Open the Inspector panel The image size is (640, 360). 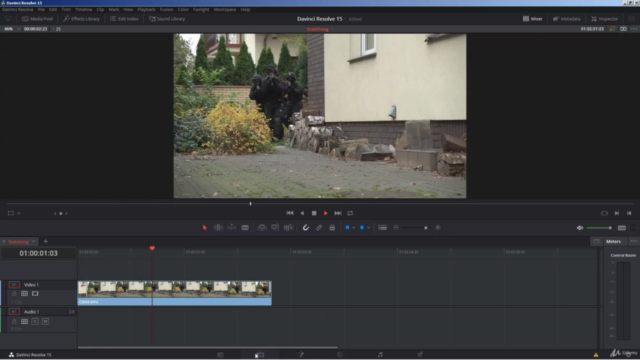pos(605,19)
